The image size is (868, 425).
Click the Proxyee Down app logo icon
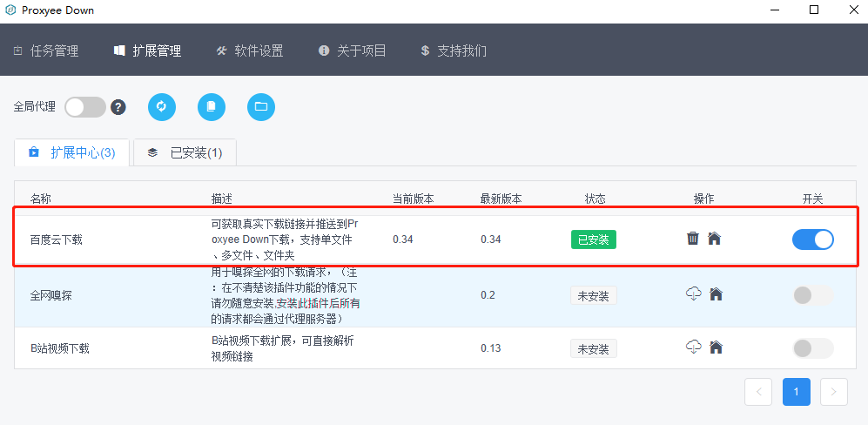click(x=10, y=10)
